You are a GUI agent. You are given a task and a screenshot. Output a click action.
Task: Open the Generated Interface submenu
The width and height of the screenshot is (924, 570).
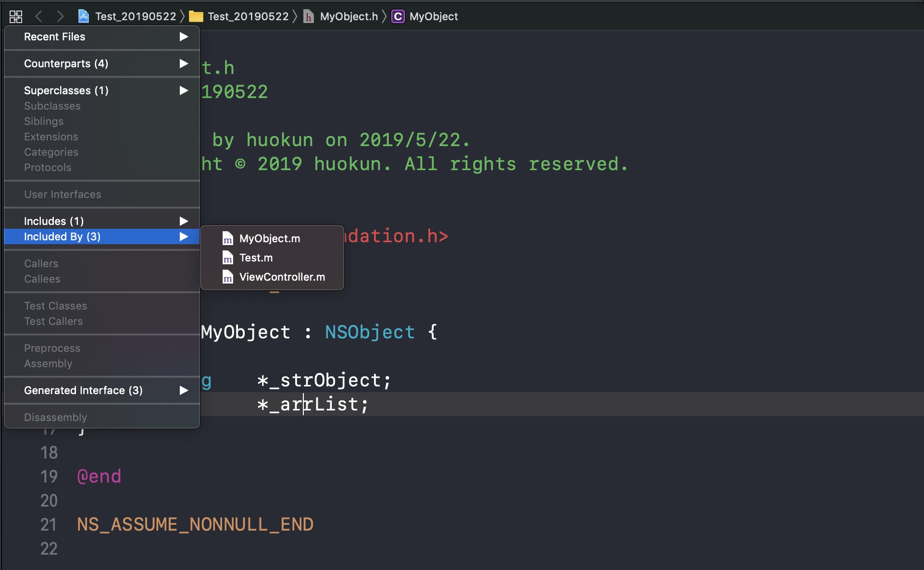point(183,390)
